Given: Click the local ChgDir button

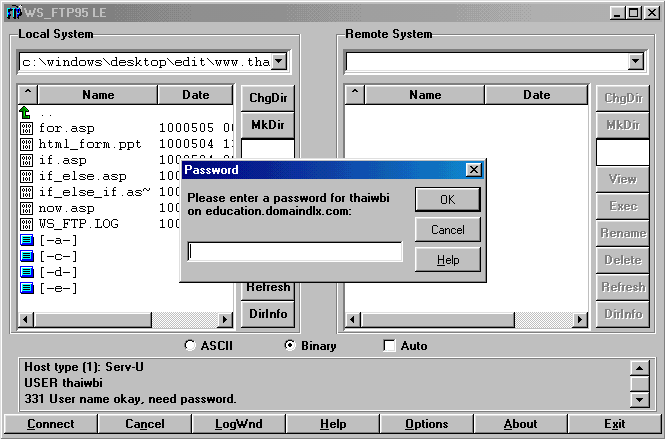Looking at the screenshot, I should click(x=268, y=98).
